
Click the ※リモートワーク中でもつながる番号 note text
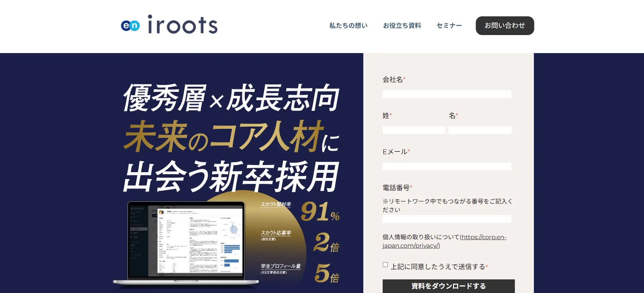pyautogui.click(x=447, y=206)
